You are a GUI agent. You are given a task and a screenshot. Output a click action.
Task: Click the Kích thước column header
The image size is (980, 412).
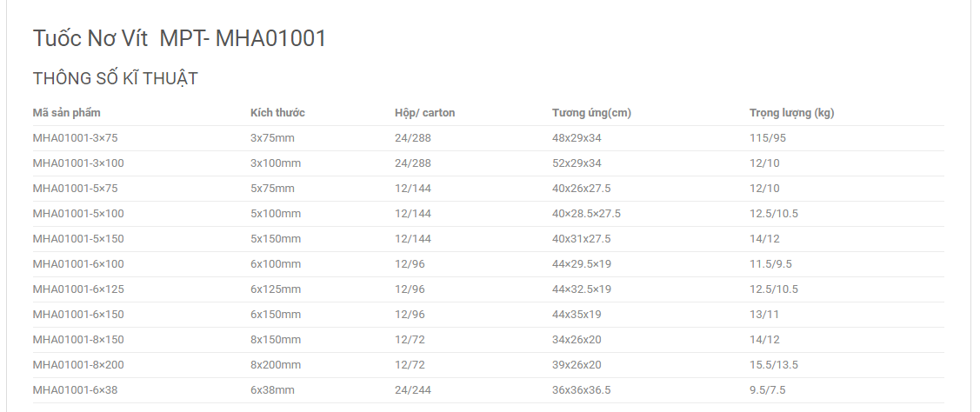tap(277, 113)
